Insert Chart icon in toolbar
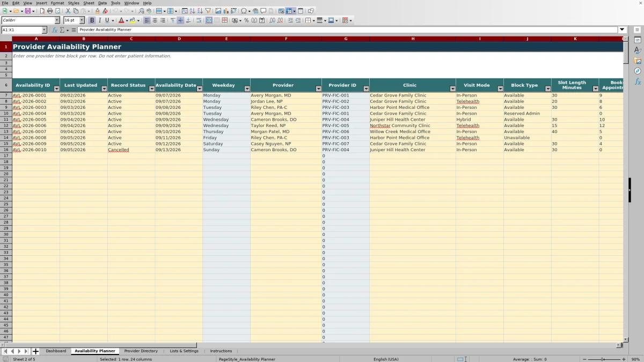 tap(225, 11)
